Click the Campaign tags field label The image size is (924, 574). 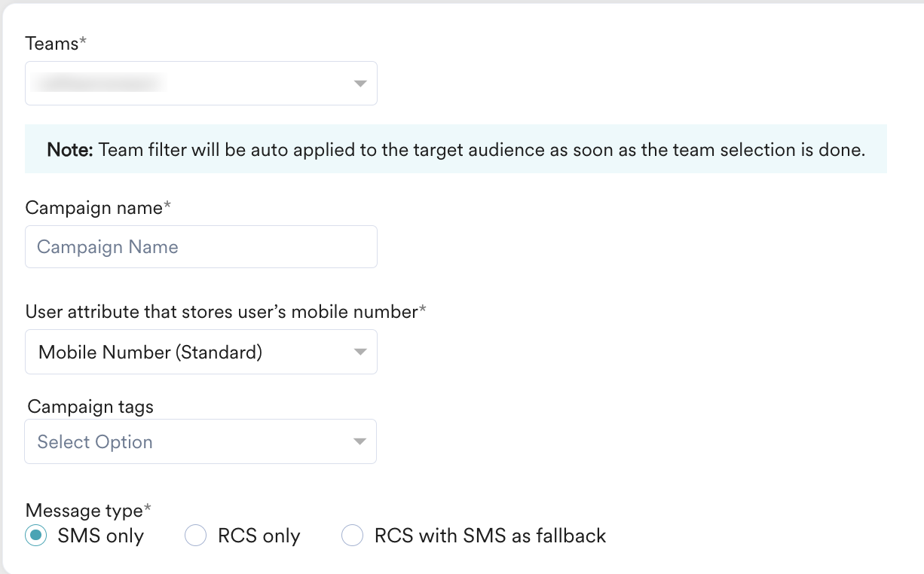90,407
